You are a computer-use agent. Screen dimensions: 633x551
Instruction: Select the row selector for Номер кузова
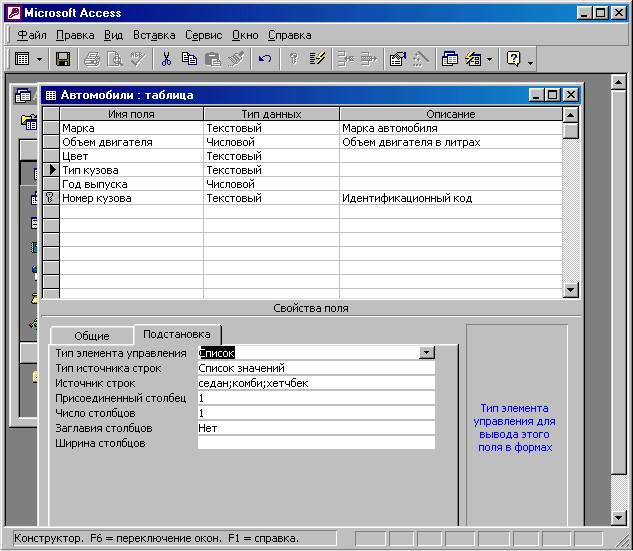point(51,199)
